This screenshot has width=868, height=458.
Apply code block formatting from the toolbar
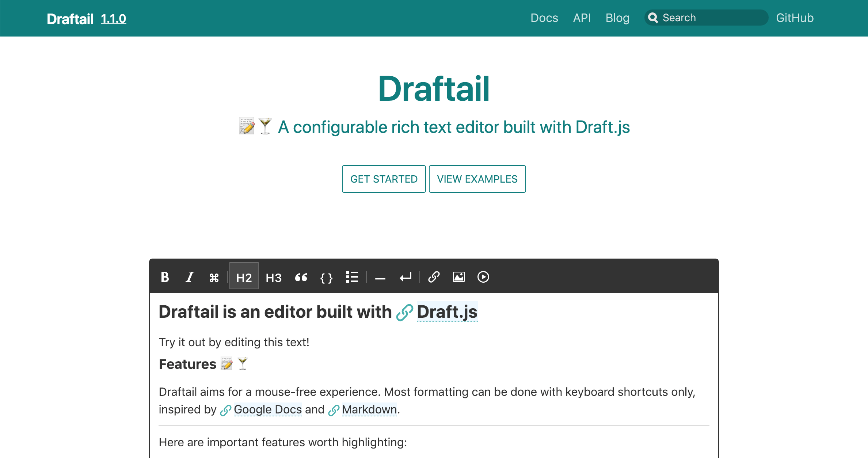pos(326,277)
